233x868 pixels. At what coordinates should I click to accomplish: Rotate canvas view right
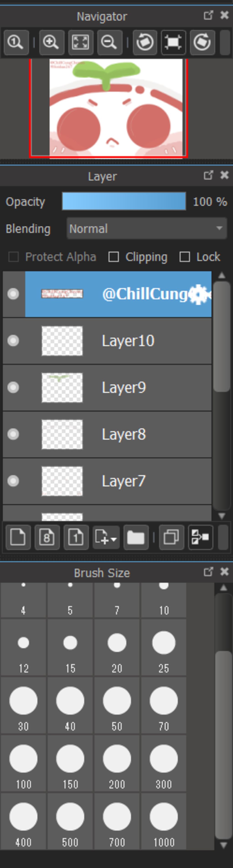tap(202, 43)
